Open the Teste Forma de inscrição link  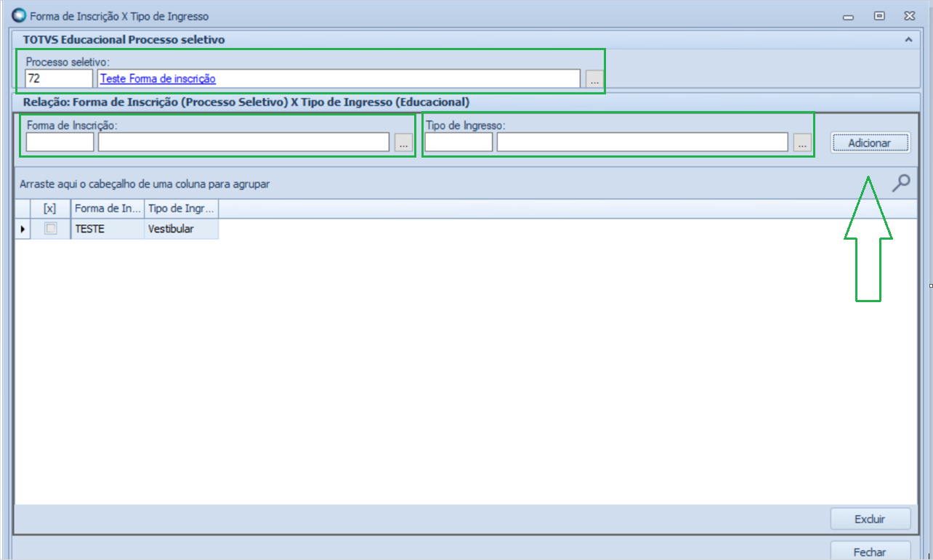(x=158, y=78)
